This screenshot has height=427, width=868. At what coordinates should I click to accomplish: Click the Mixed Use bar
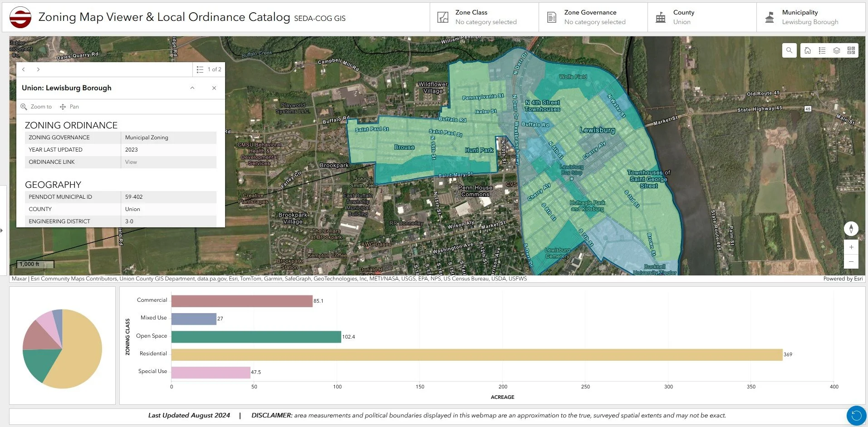click(x=194, y=319)
